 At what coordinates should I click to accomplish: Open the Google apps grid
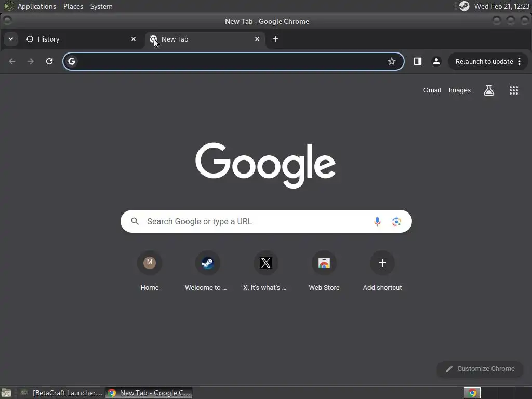click(x=514, y=90)
